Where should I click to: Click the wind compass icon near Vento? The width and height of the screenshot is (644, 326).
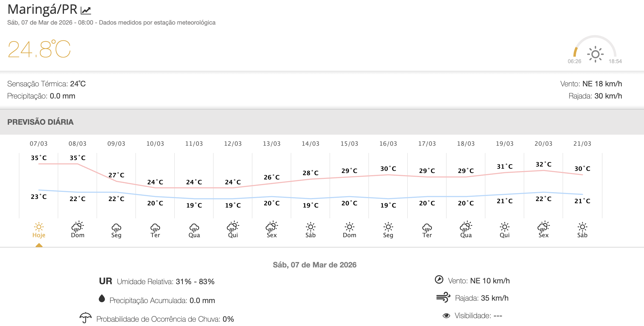point(439,280)
